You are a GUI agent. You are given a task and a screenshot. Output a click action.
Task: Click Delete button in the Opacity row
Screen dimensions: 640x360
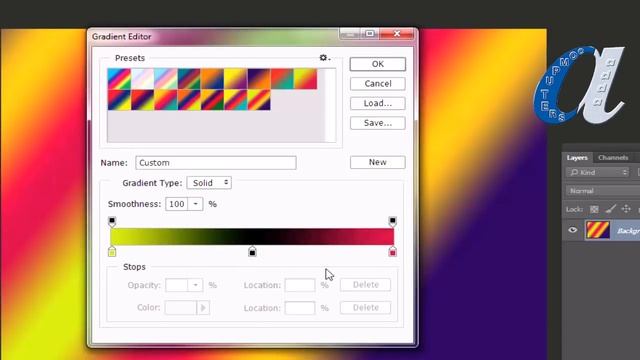click(365, 285)
